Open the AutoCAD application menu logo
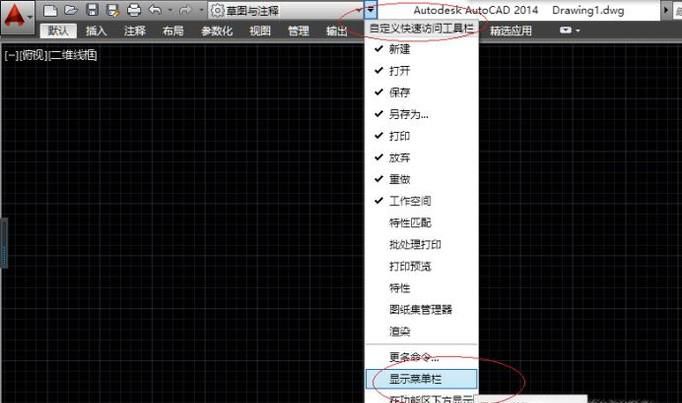Image resolution: width=682 pixels, height=403 pixels. click(17, 17)
